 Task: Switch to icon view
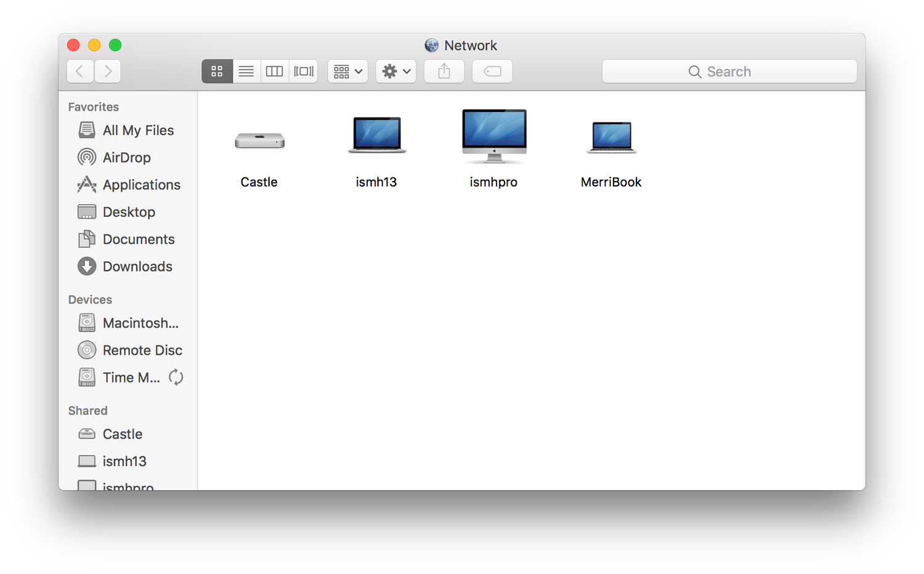tap(217, 71)
